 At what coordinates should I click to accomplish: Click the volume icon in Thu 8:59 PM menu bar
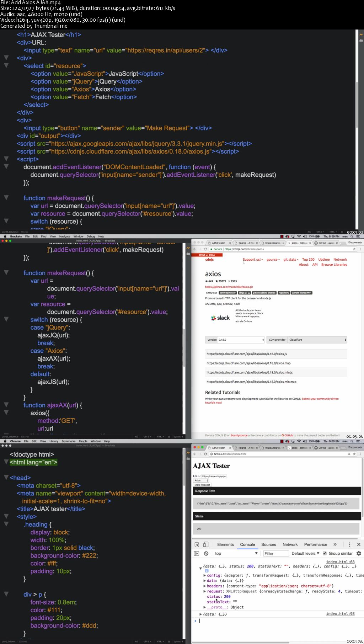tap(305, 236)
